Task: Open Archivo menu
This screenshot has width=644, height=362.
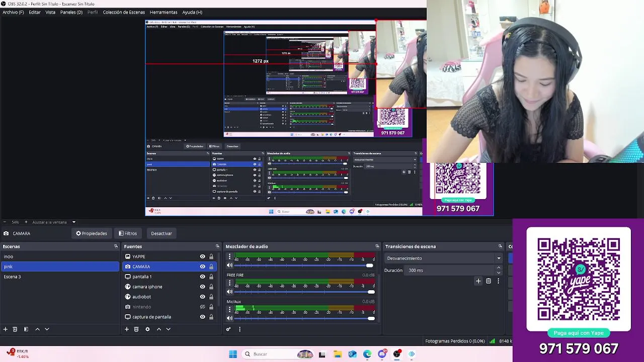Action: point(13,12)
